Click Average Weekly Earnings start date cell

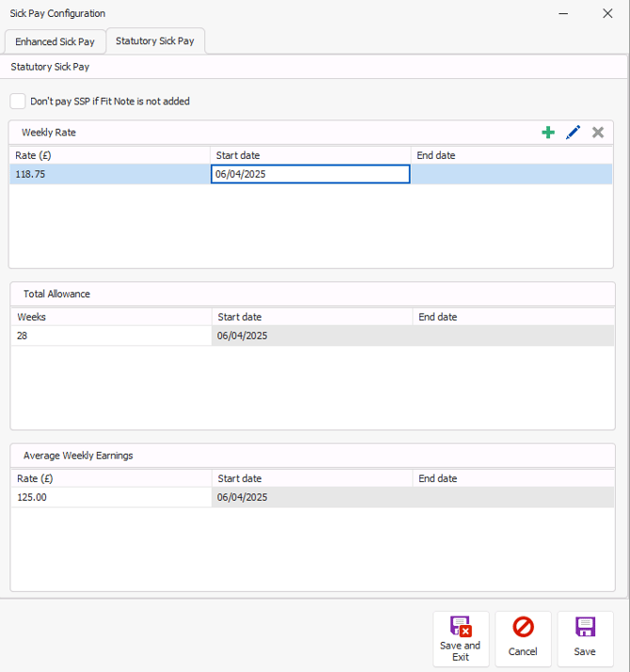pyautogui.click(x=312, y=497)
